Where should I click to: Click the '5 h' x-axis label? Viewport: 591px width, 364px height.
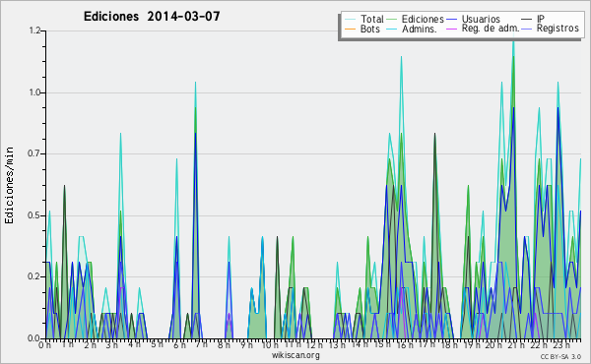[x=157, y=344]
